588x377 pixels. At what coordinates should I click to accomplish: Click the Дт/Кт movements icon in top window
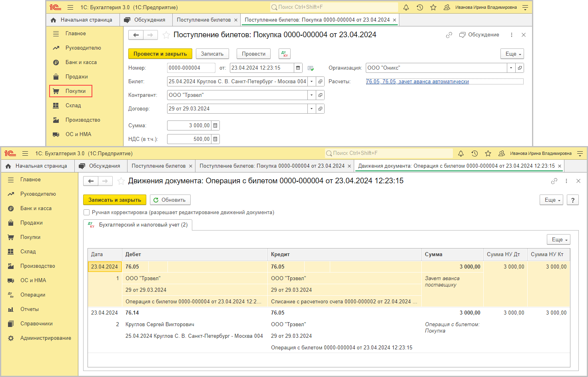pyautogui.click(x=285, y=54)
